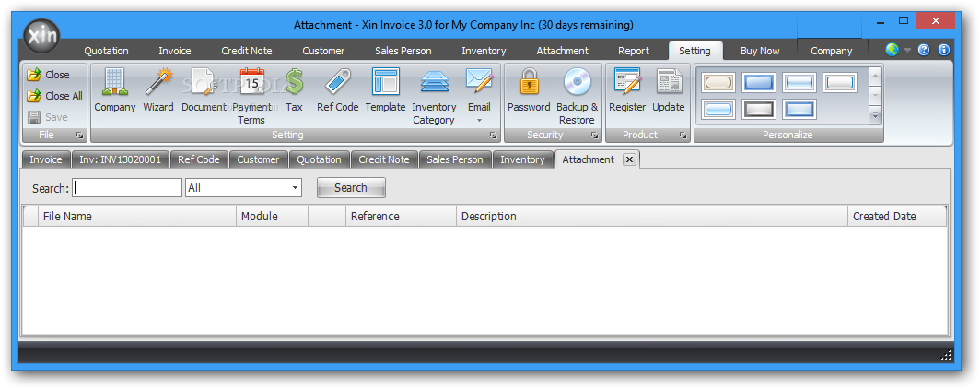Screen dimensions: 980x389
Task: Click the Search button
Action: click(351, 188)
